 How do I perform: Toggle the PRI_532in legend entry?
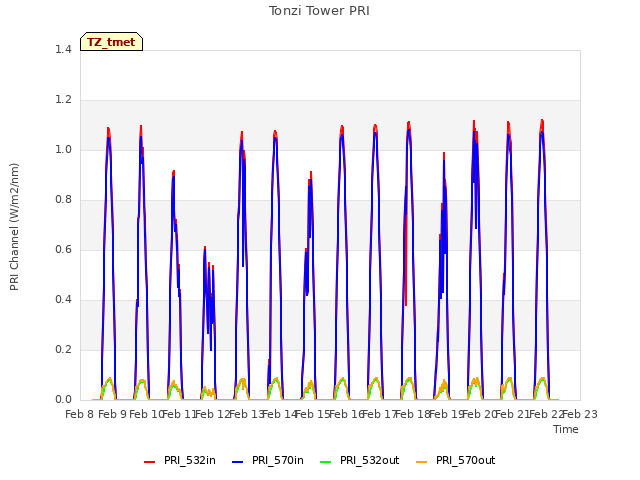[x=180, y=461]
